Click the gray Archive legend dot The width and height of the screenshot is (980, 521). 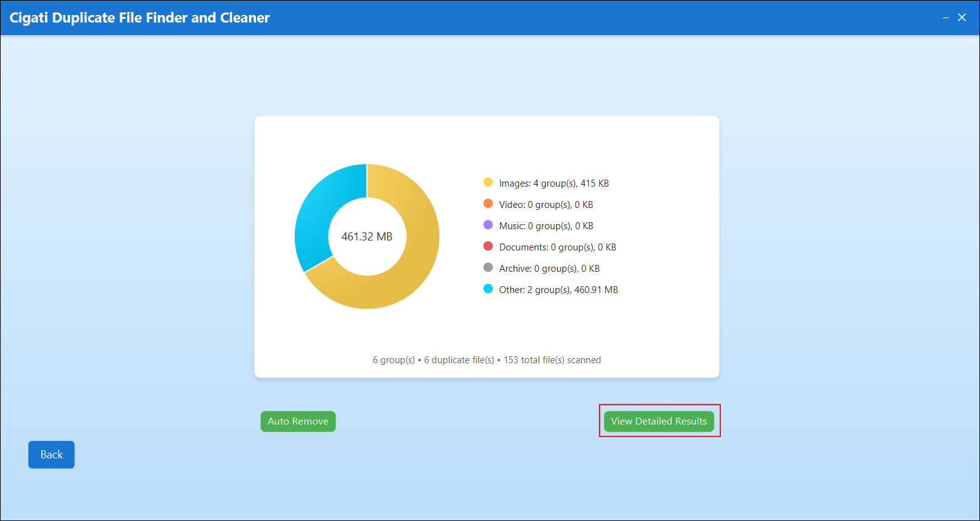click(x=488, y=267)
